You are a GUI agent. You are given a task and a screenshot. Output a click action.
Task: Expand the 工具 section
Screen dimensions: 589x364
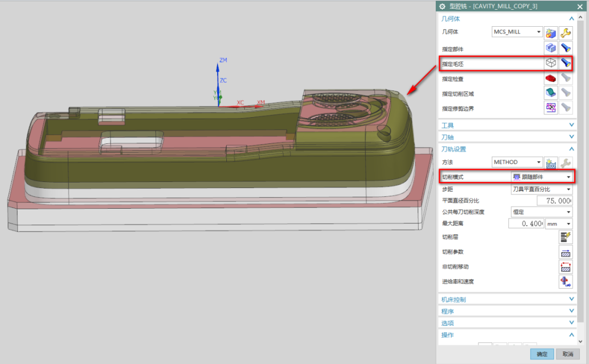coord(507,125)
